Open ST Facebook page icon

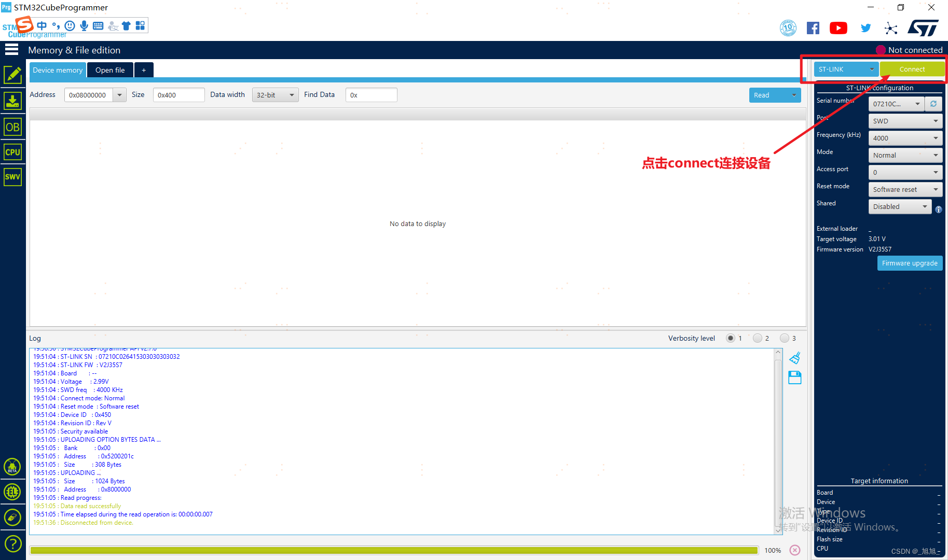click(x=813, y=28)
